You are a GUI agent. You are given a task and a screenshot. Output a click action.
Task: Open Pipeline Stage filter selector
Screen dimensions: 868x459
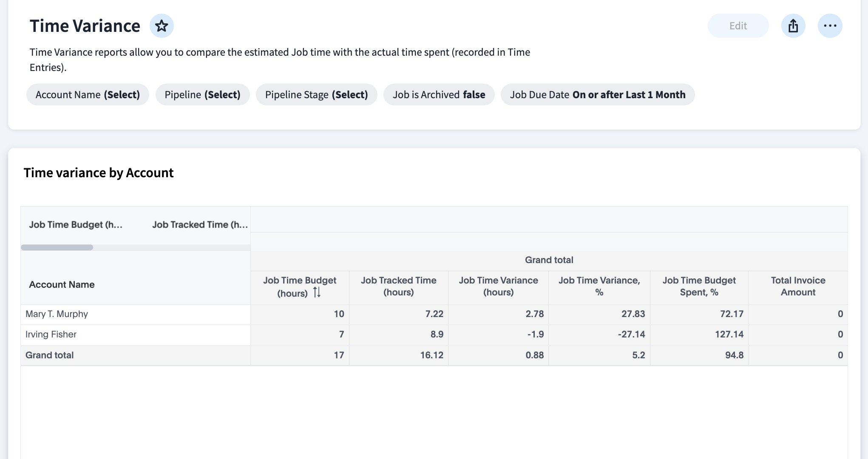316,94
